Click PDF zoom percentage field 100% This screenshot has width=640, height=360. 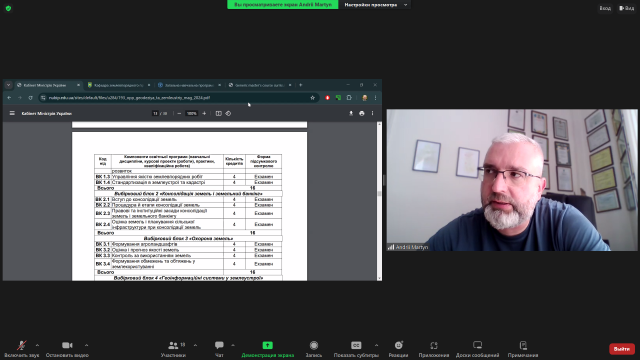pos(191,113)
